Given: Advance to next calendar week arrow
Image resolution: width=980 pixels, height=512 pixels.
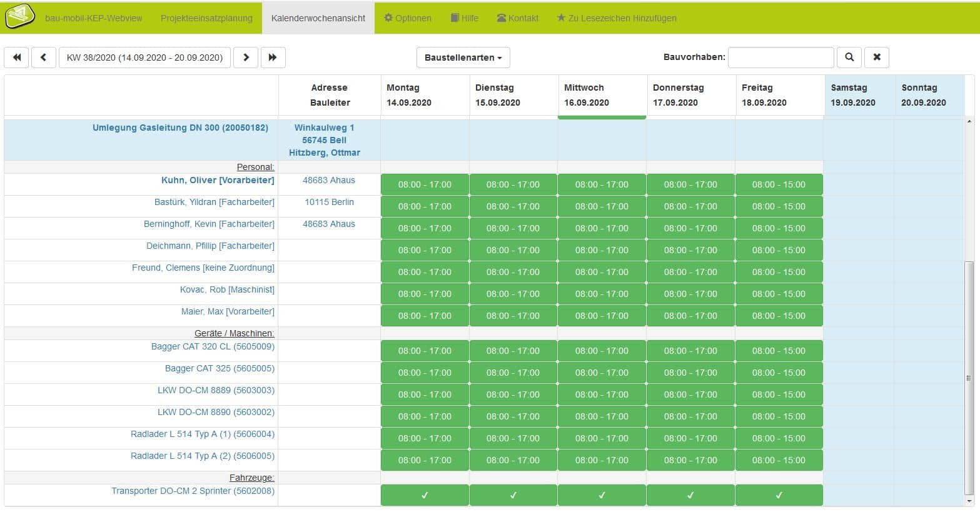Looking at the screenshot, I should tap(246, 58).
